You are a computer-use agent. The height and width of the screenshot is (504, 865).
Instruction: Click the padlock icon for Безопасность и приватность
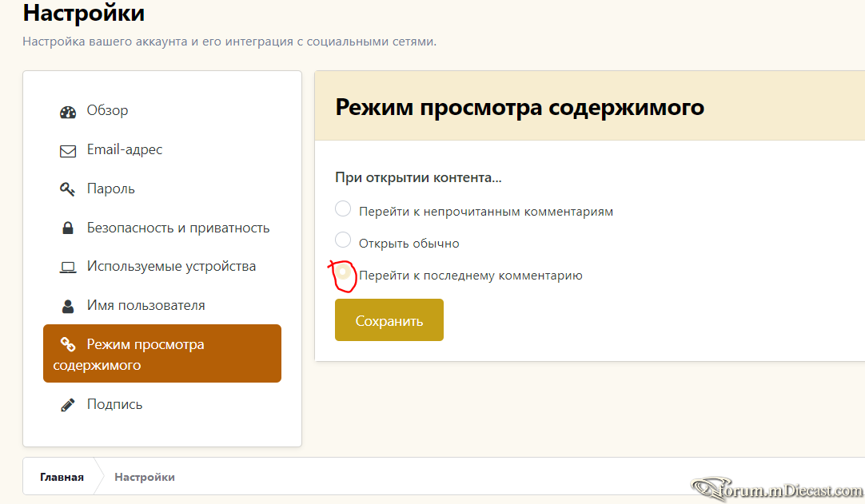[x=68, y=228]
